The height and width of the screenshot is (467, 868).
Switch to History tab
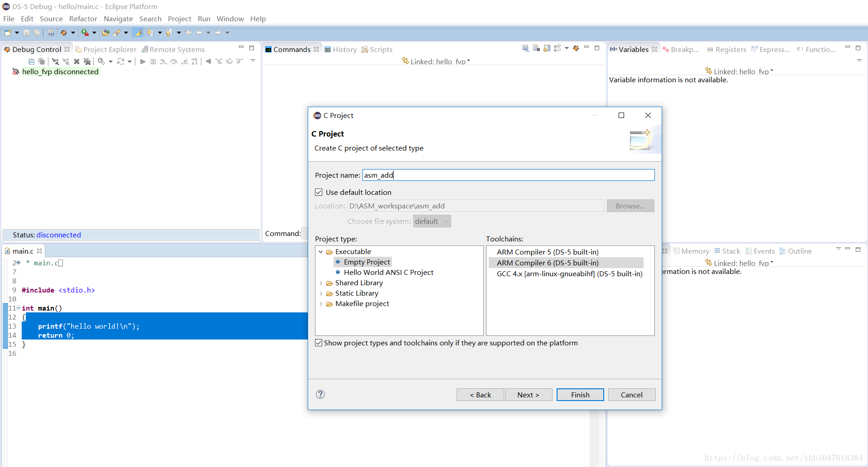click(341, 49)
